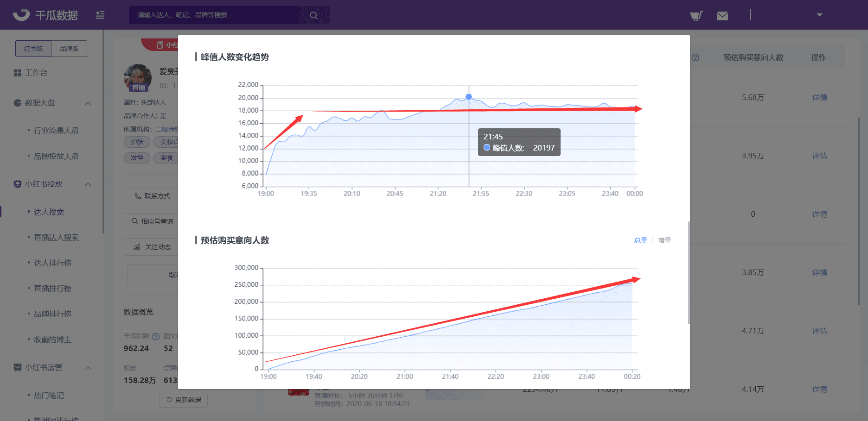The image size is (868, 421).
Task: Switch to 红书版 tab
Action: (x=33, y=49)
